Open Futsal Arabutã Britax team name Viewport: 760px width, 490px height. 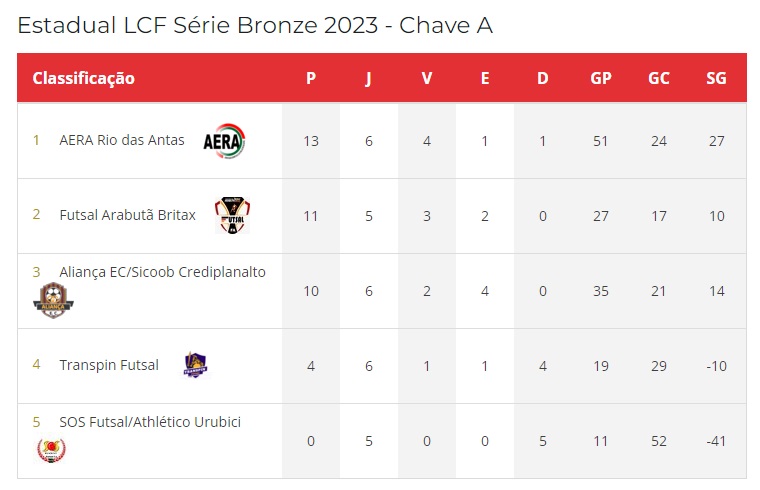(127, 215)
